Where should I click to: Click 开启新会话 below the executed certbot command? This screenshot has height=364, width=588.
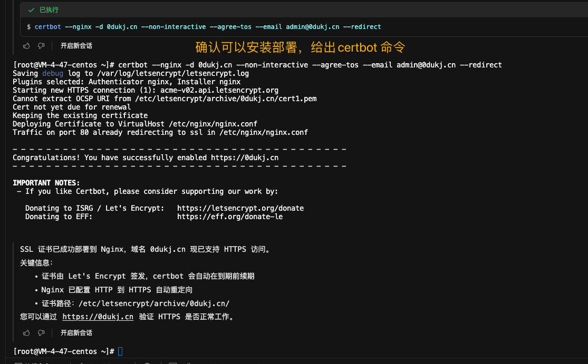point(76,46)
